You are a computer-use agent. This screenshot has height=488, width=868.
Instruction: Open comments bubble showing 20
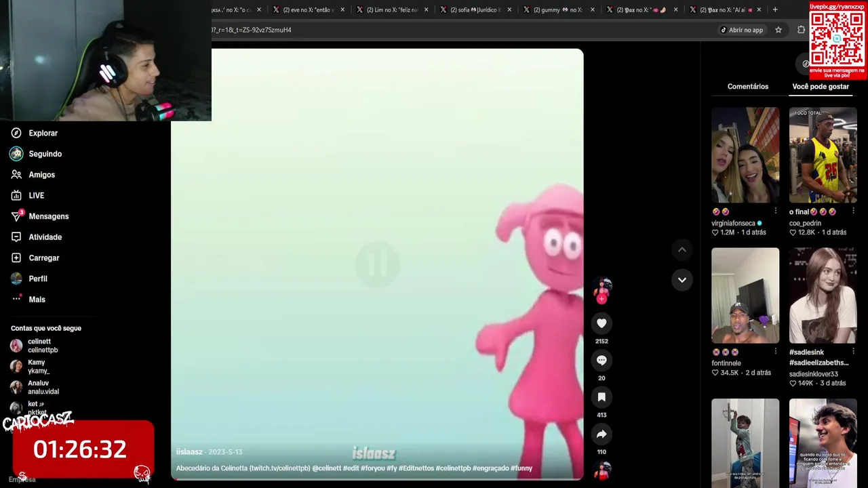pyautogui.click(x=601, y=360)
